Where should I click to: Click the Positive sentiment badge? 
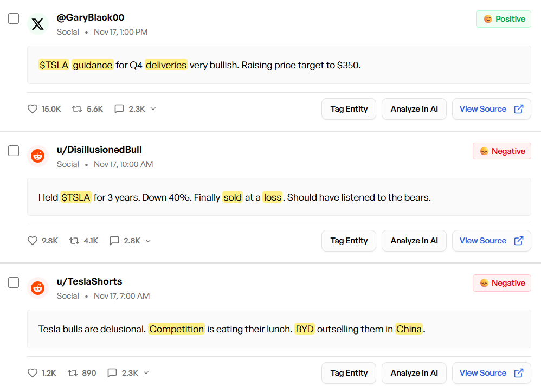(x=504, y=19)
